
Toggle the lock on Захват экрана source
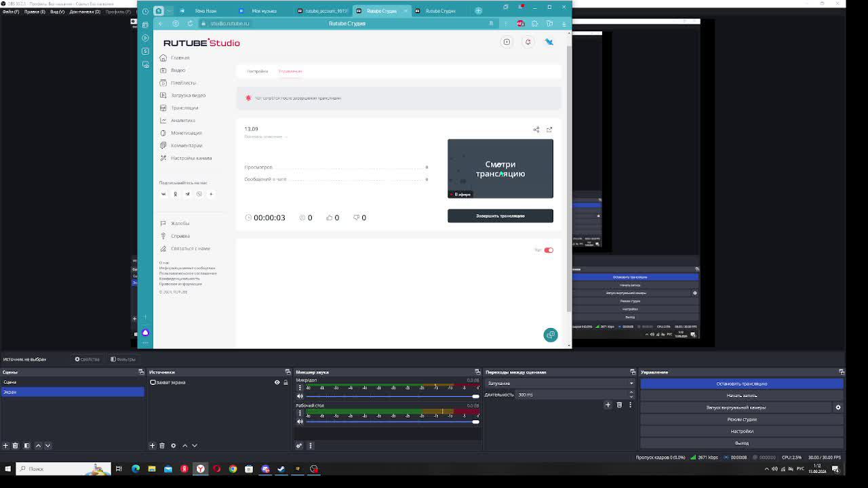[285, 382]
